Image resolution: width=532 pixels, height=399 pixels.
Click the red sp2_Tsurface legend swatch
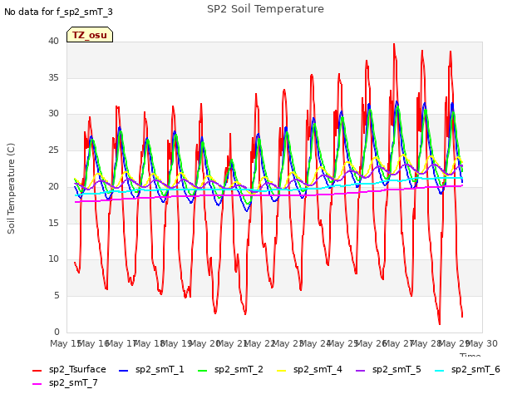coord(37,371)
